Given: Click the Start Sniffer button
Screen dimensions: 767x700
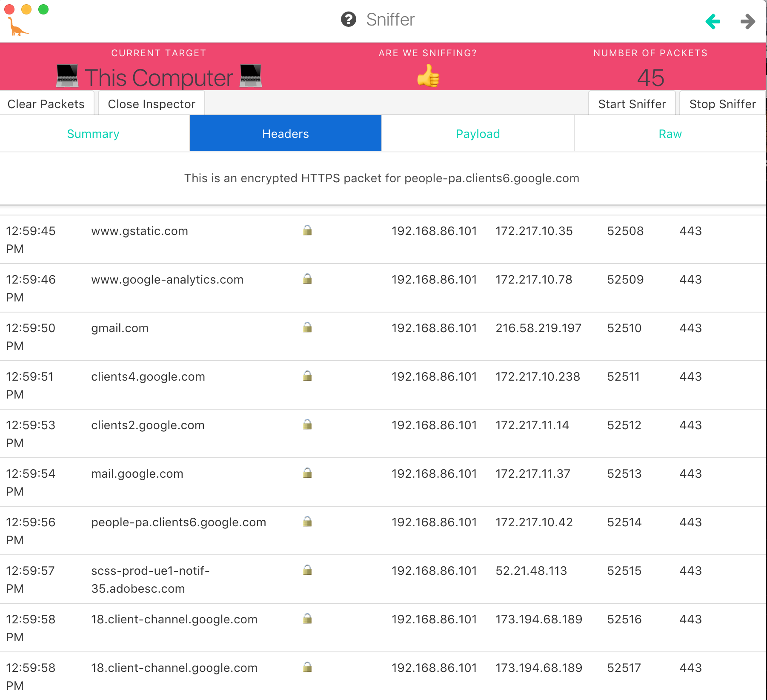Looking at the screenshot, I should pyautogui.click(x=632, y=104).
